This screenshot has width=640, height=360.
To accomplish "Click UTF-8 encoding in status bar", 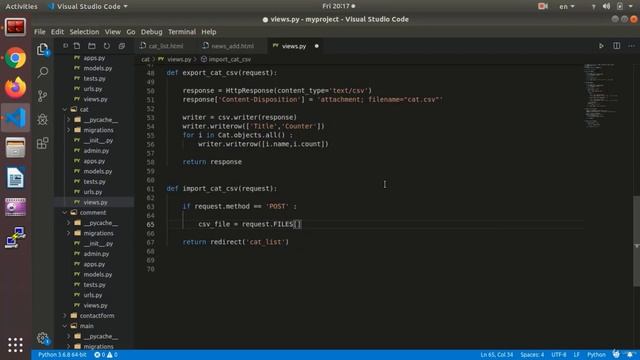I will click(x=559, y=355).
